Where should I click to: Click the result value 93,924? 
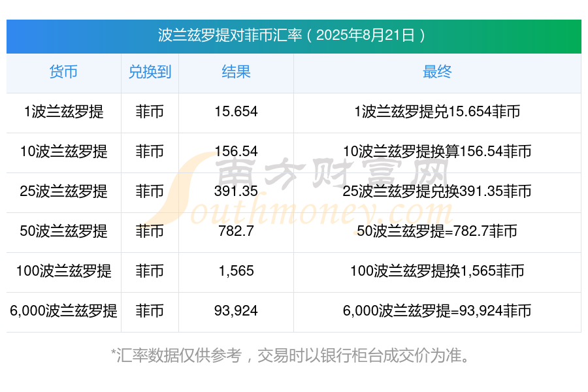236,311
